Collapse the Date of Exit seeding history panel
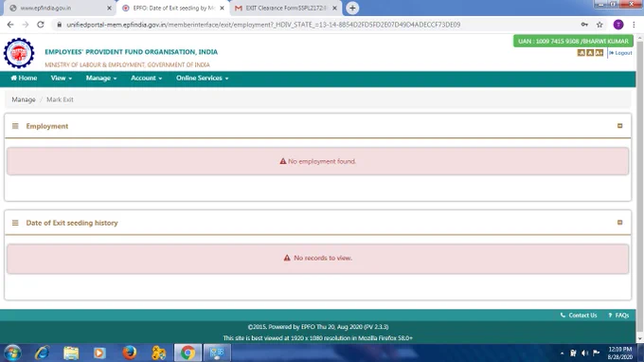This screenshot has height=362, width=644. 619,223
